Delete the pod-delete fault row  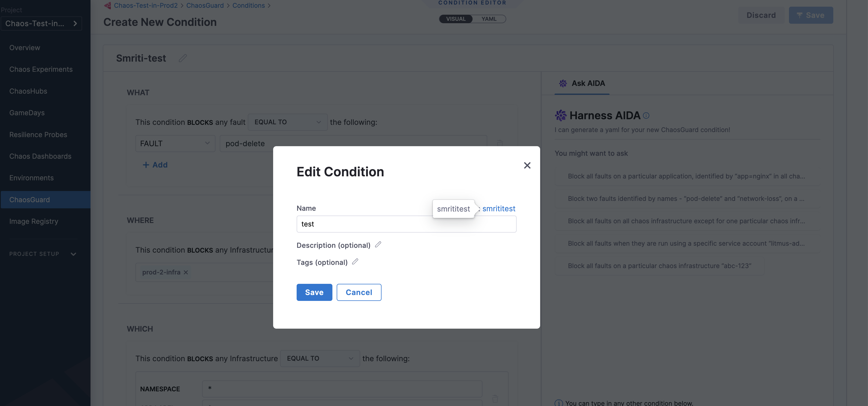coord(500,144)
